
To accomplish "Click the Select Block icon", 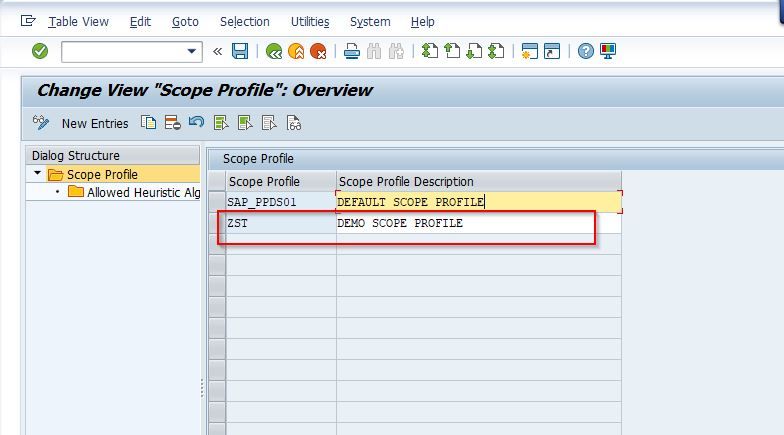I will (x=244, y=122).
